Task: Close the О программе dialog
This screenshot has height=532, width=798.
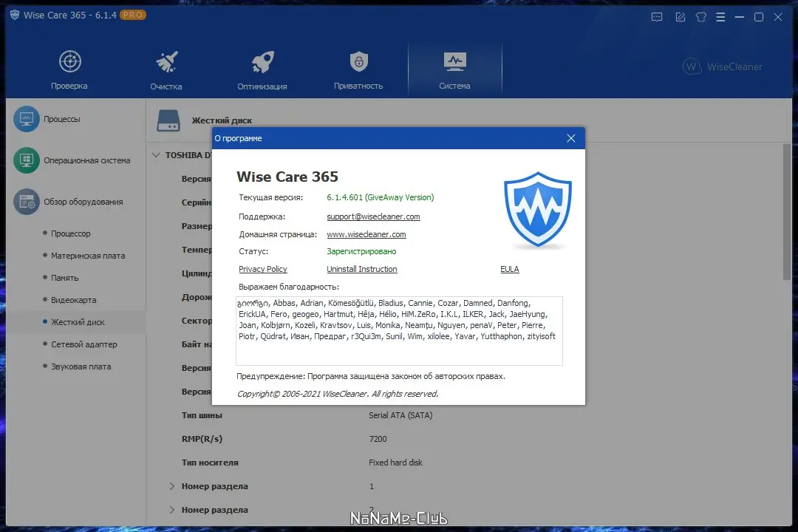Action: pos(571,138)
